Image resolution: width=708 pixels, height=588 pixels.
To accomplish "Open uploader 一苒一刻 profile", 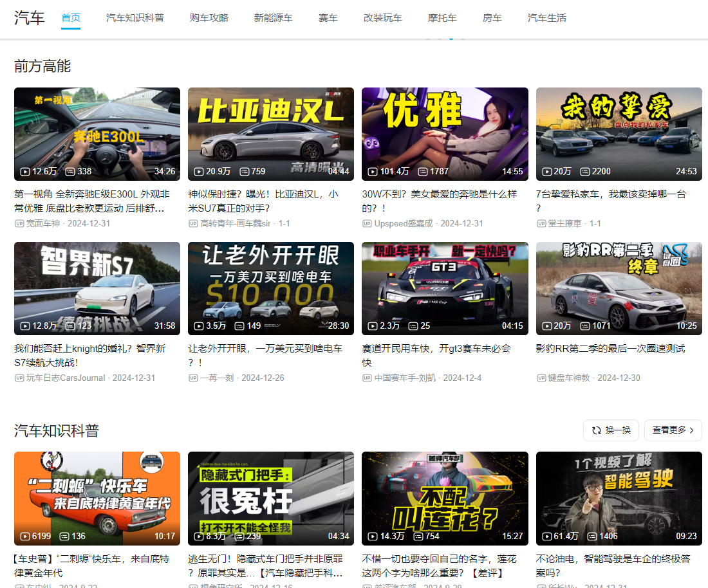I will (217, 378).
